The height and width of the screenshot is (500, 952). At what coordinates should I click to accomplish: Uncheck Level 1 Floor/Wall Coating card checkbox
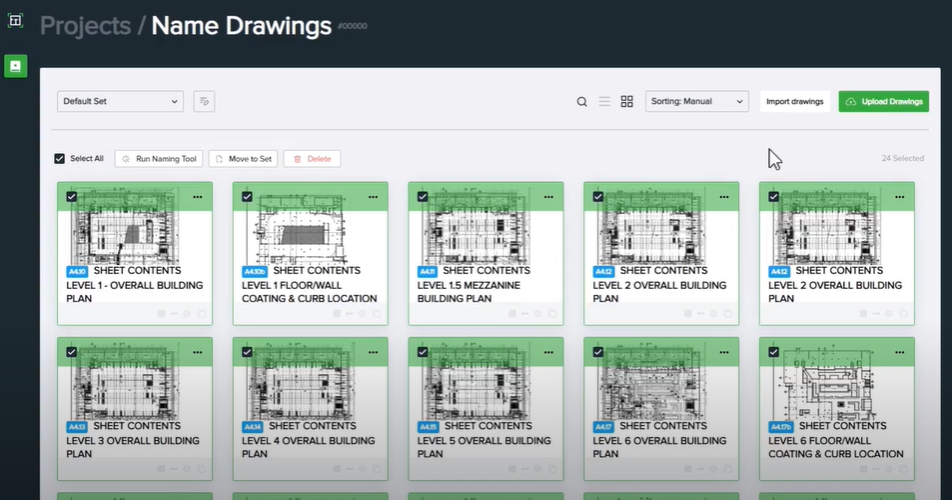(247, 197)
